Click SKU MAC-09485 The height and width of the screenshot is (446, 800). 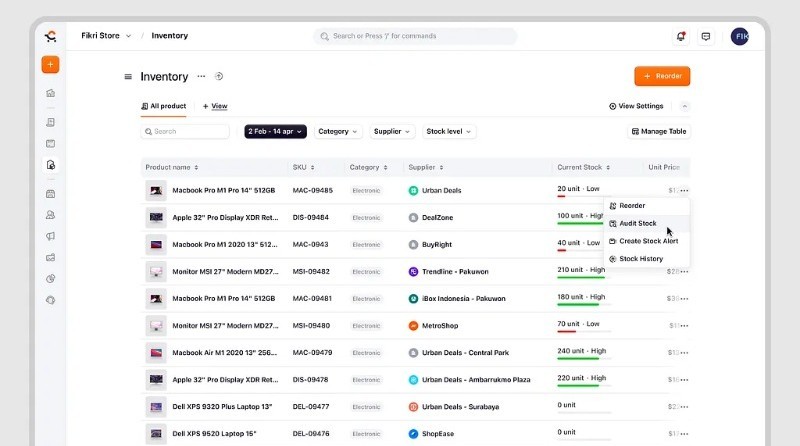[313, 190]
